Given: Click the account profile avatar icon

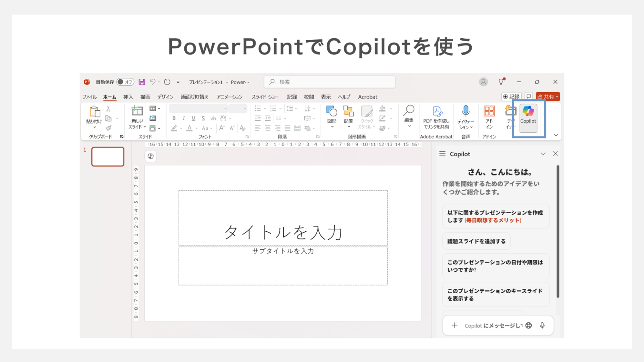Looking at the screenshot, I should [483, 82].
